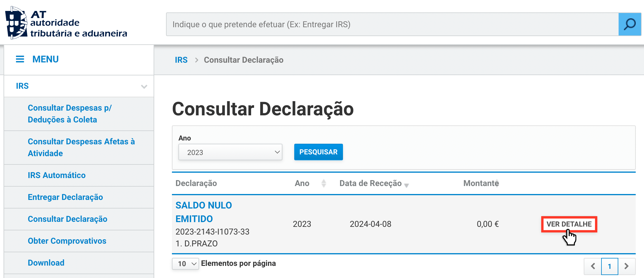Open the Ano year dropdown

tap(230, 152)
